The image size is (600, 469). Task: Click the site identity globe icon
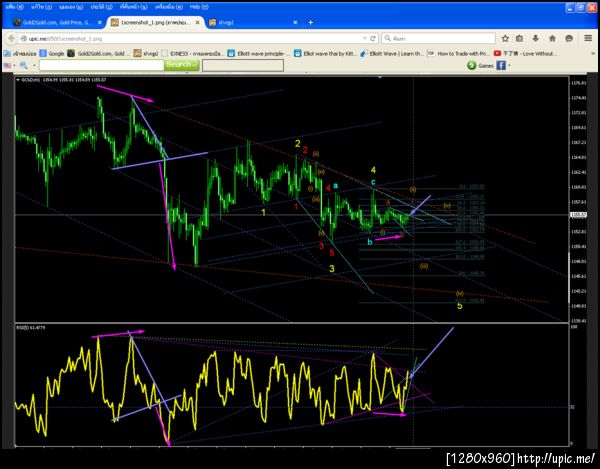(24, 39)
